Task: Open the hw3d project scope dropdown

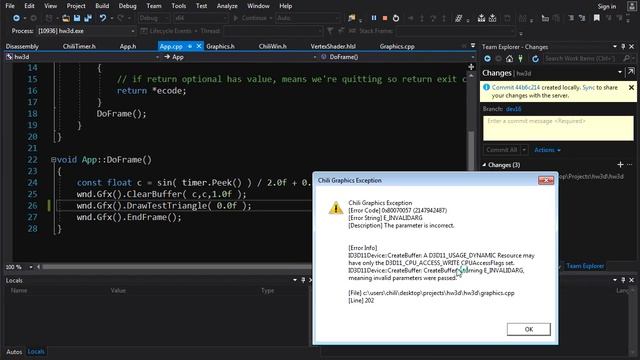Action: click(x=157, y=57)
